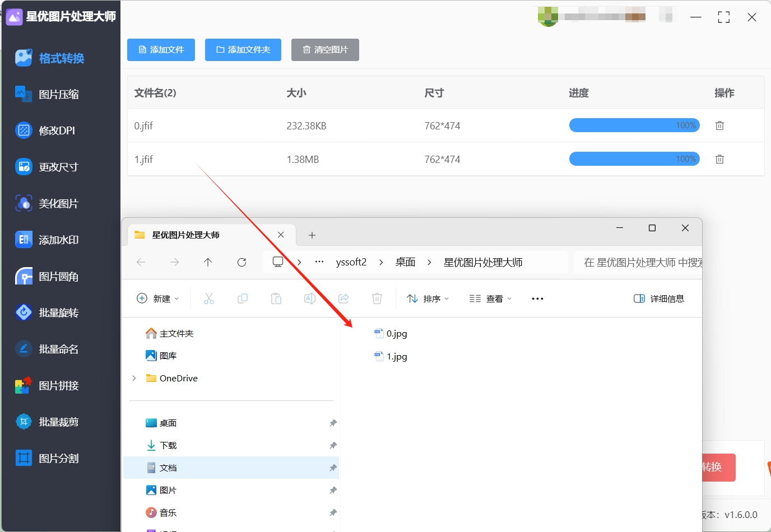Image resolution: width=771 pixels, height=532 pixels.
Task: Open 桌面 quick access folder
Action: 161,423
